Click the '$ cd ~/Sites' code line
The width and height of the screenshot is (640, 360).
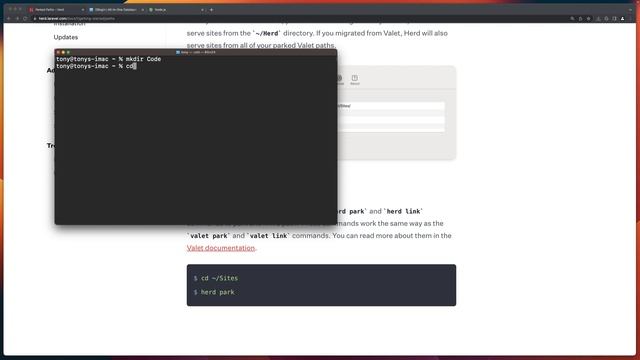(216, 278)
